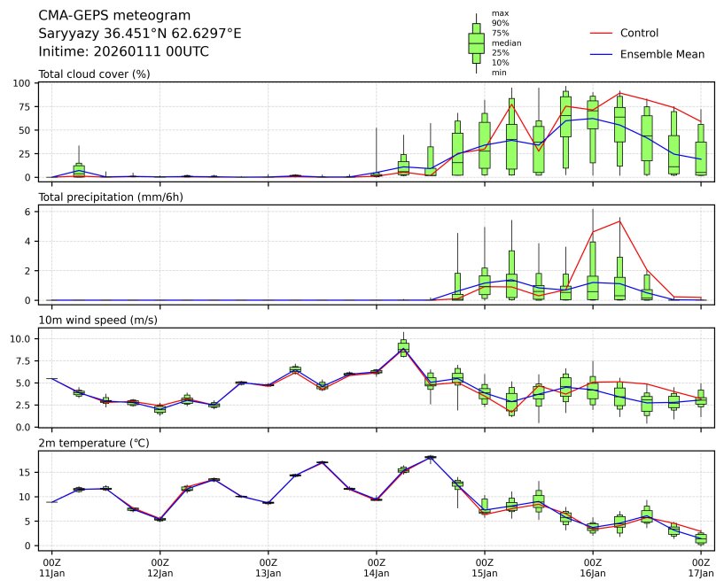Screen dimensions: 724x588
Task: Click the "7.5" tick on wind speed axis
Action: 23,361
